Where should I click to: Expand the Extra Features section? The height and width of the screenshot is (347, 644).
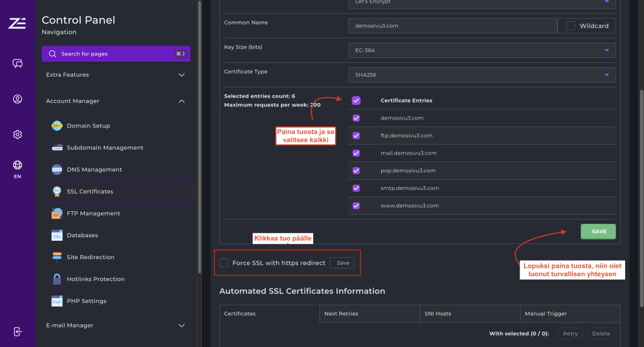(x=116, y=75)
